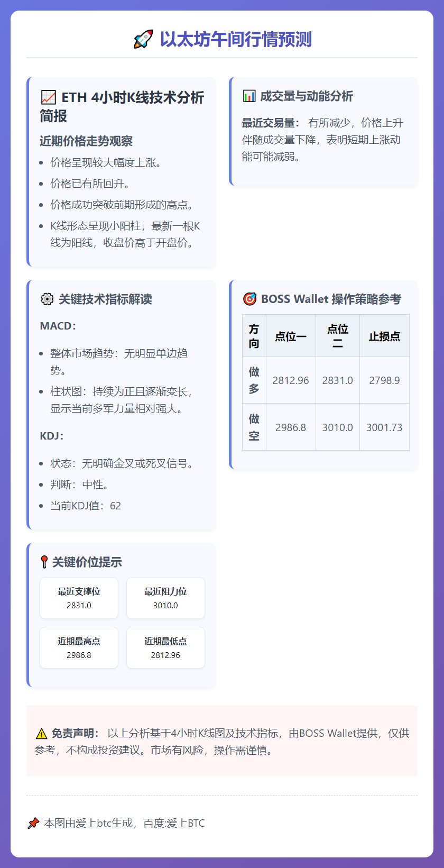Click the 方向 table header
This screenshot has width=444, height=868.
[254, 336]
